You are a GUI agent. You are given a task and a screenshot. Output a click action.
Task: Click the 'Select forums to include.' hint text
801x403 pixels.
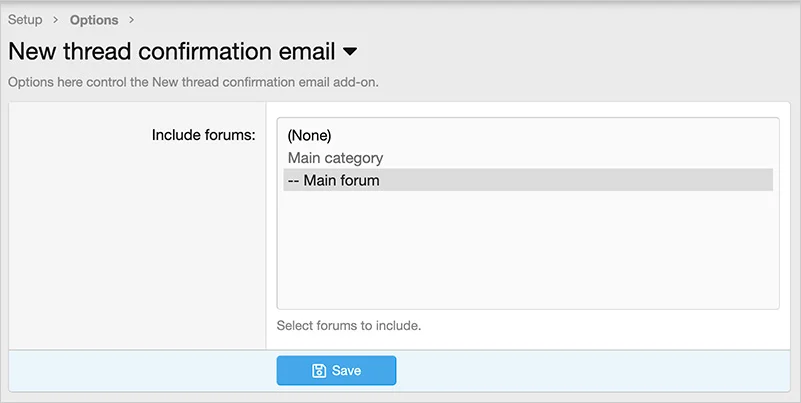point(349,325)
